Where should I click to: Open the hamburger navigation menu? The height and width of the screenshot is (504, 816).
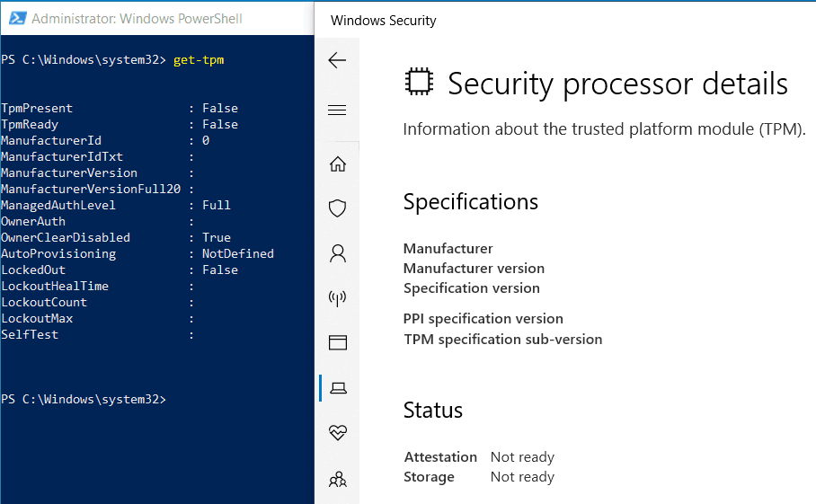(x=337, y=110)
